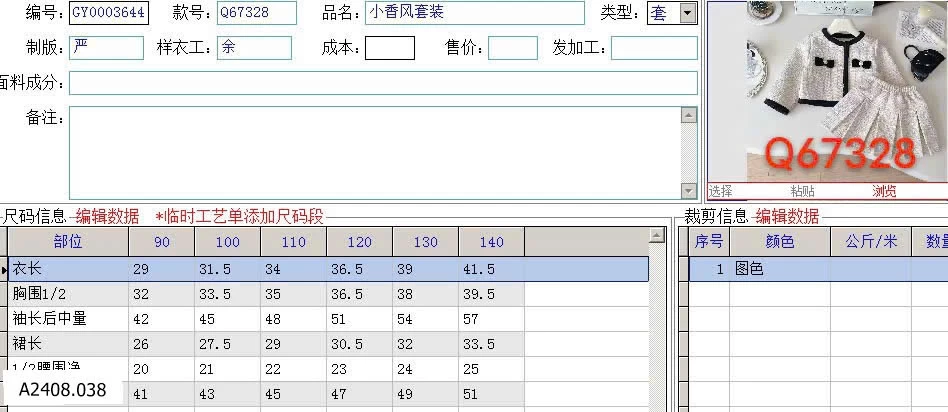
Task: Click 裙长 value 30.5 for size 120
Action: coord(359,344)
